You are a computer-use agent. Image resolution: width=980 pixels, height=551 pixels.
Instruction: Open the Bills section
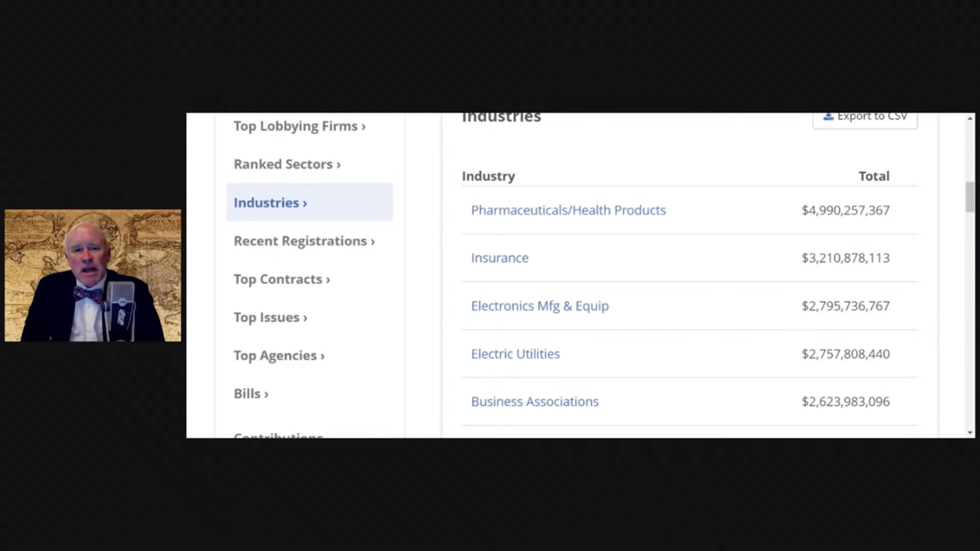click(251, 394)
